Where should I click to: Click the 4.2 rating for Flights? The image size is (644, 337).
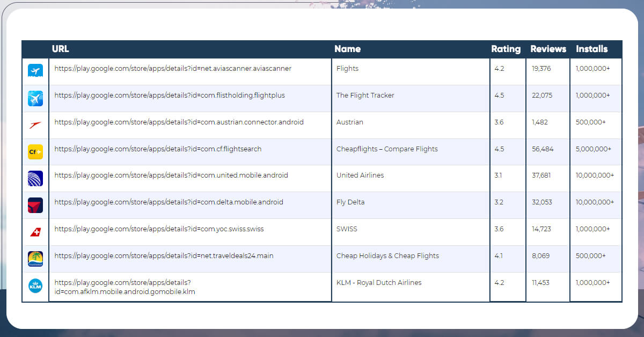pyautogui.click(x=499, y=69)
